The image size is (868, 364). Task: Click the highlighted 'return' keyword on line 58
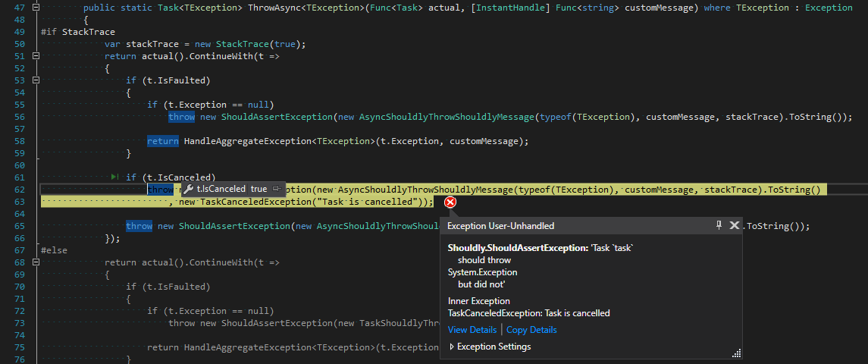(163, 141)
